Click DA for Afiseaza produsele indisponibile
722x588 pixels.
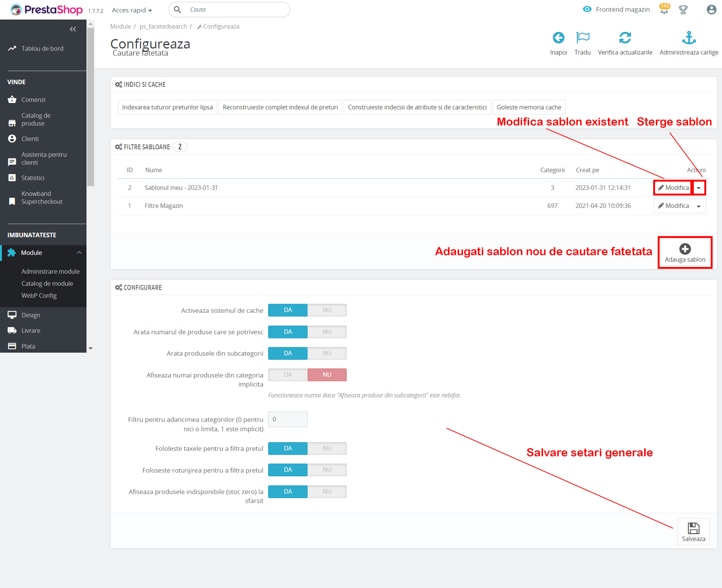click(x=288, y=492)
